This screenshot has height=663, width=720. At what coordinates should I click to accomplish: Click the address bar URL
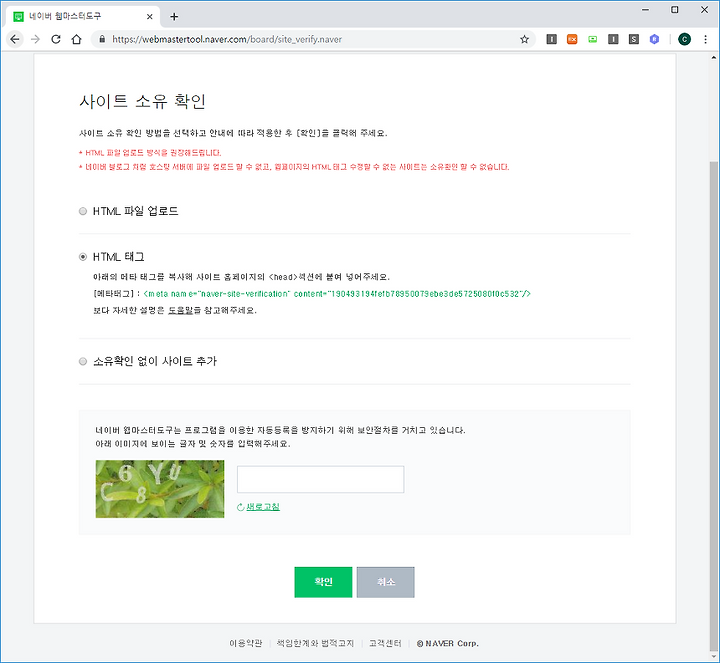(x=227, y=39)
